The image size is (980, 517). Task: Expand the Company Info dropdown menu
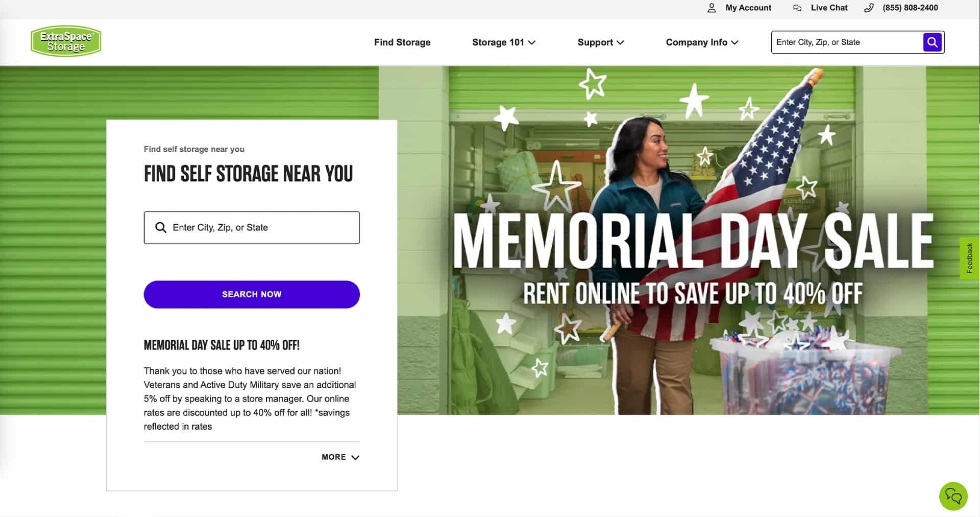pyautogui.click(x=702, y=42)
